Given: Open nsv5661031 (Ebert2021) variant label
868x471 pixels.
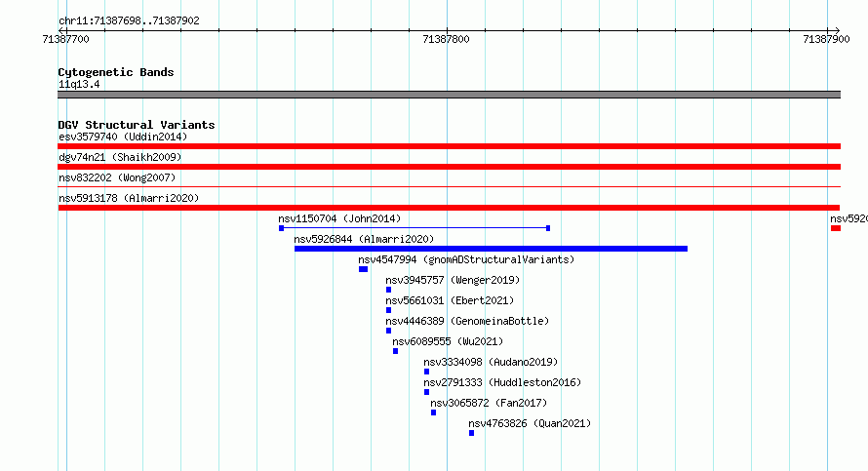Looking at the screenshot, I should (x=450, y=300).
